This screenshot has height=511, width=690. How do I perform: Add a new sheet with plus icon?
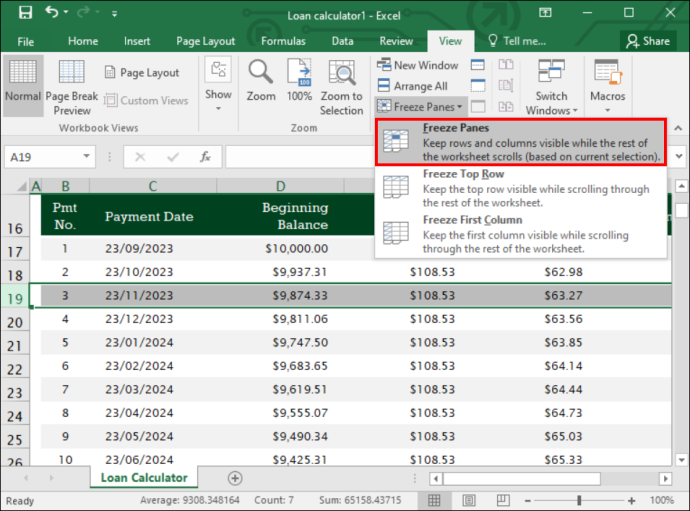(235, 478)
